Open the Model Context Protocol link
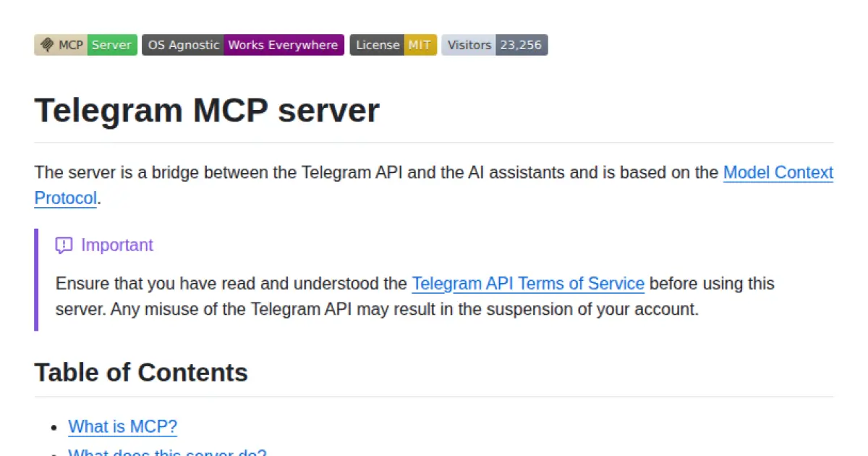The width and height of the screenshot is (868, 456). pyautogui.click(x=778, y=172)
